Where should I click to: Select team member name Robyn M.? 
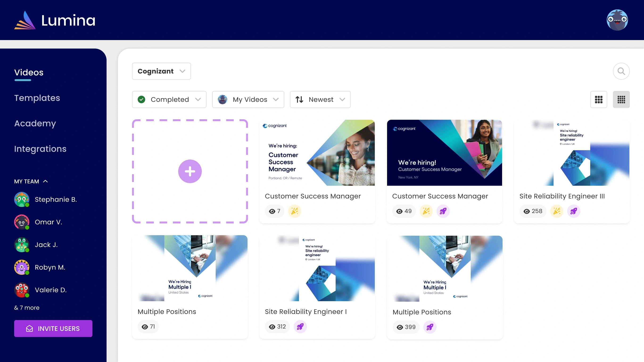50,267
